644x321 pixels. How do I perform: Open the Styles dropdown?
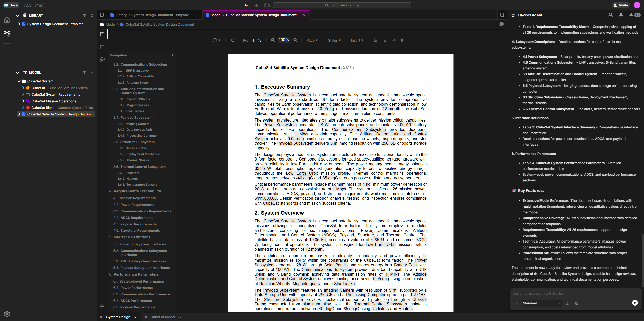coord(334,40)
